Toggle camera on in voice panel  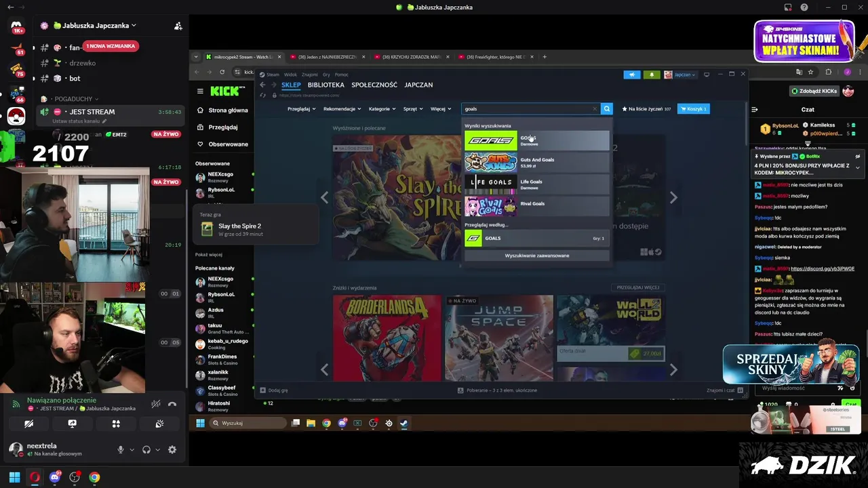pyautogui.click(x=28, y=424)
